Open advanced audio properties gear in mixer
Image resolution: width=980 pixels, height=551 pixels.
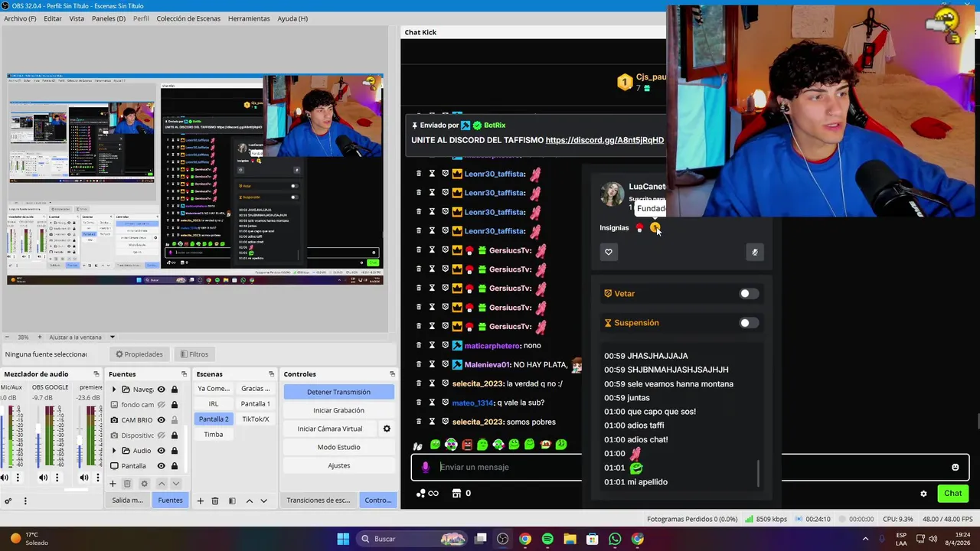click(8, 501)
